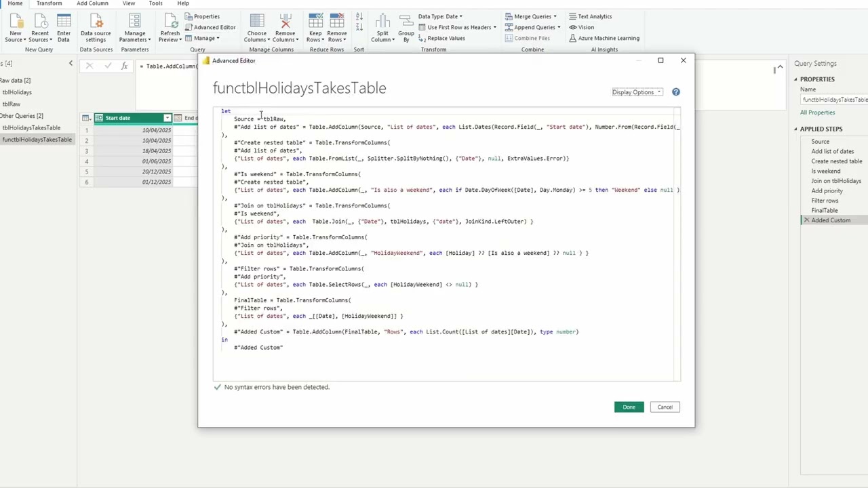Collapse the Queries pane
This screenshot has height=488, width=868.
pos(71,64)
